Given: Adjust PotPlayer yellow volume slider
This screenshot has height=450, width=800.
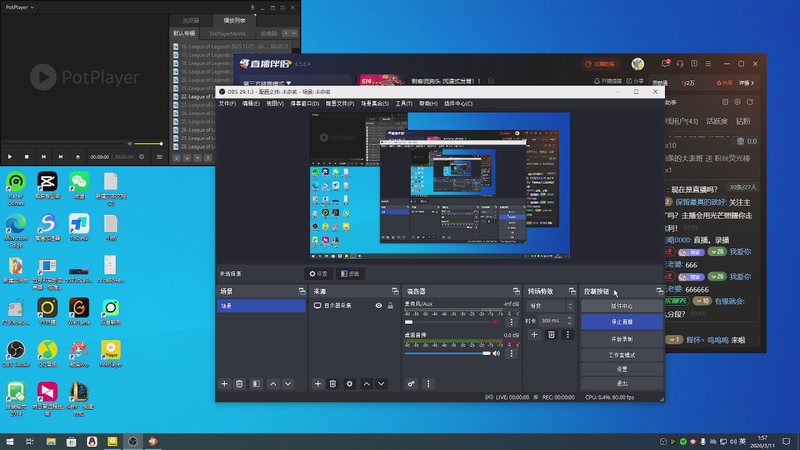Looking at the screenshot, I should (148, 144).
